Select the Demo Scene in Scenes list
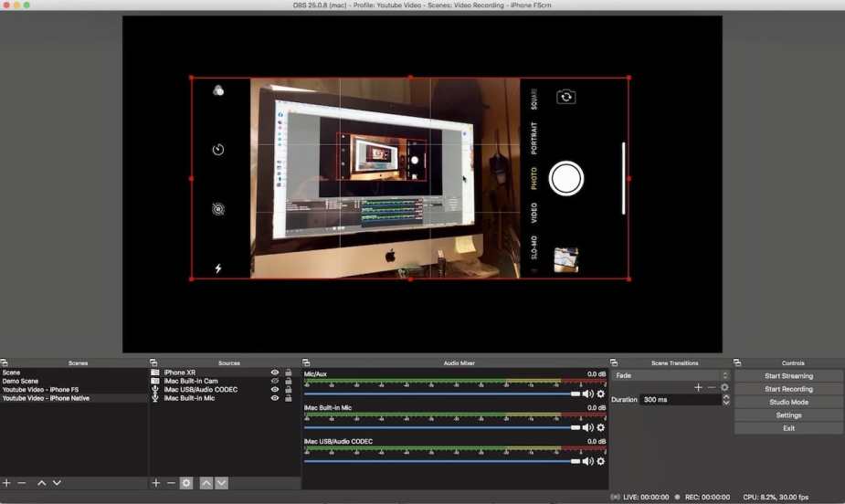This screenshot has height=504, width=845. click(x=20, y=382)
